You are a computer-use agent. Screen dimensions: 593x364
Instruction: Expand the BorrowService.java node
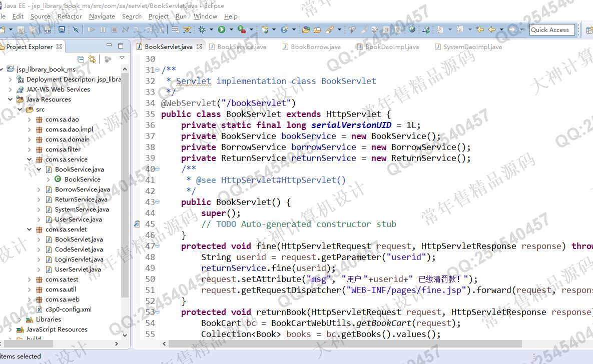[x=39, y=189]
